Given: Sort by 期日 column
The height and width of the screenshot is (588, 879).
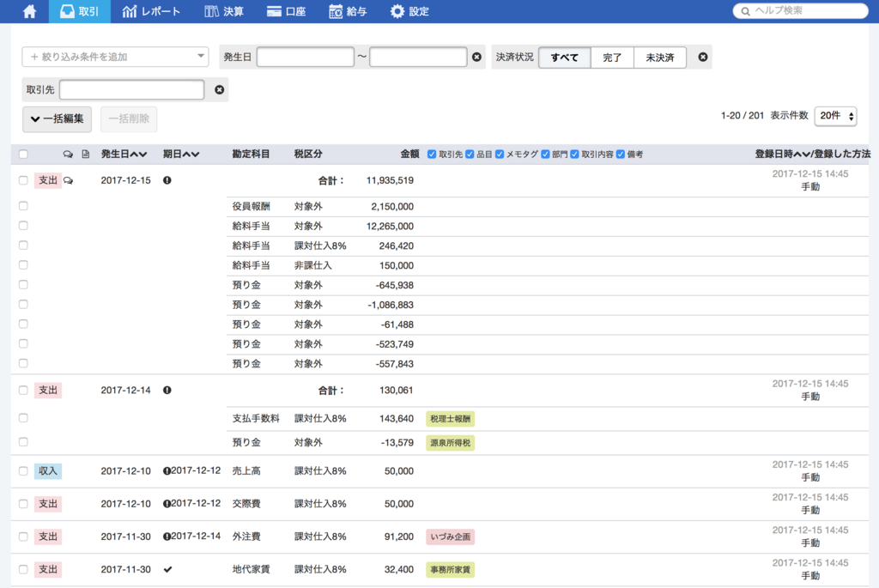Looking at the screenshot, I should (181, 155).
